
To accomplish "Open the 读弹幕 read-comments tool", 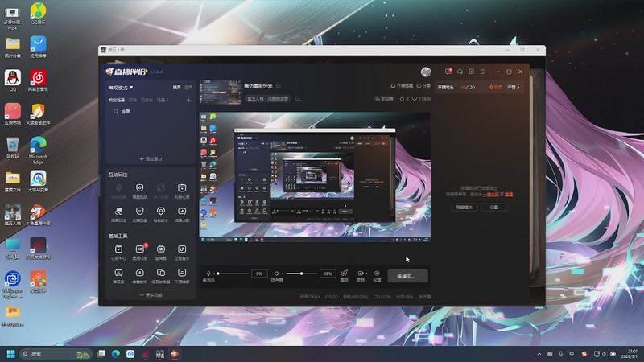I will pos(160,253).
